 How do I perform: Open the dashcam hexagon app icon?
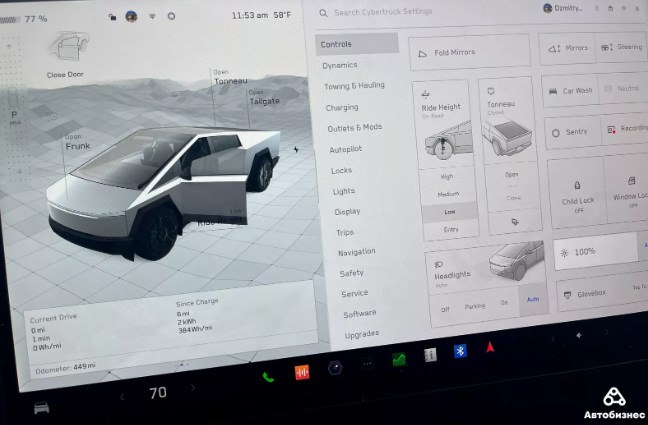pos(335,368)
